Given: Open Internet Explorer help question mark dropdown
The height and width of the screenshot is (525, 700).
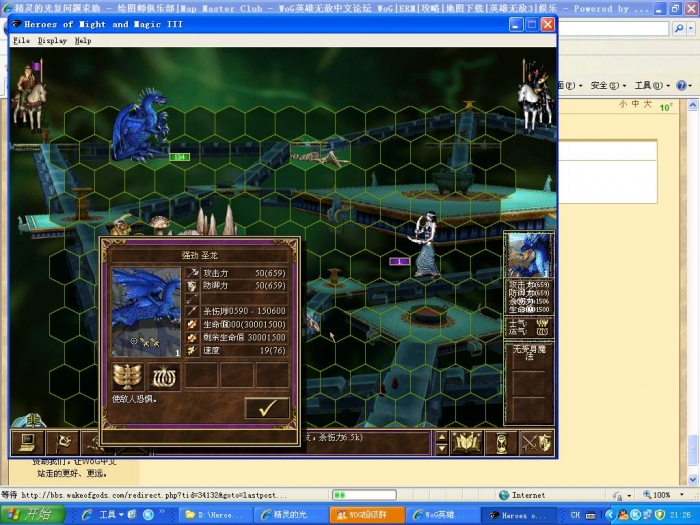Looking at the screenshot, I should (685, 85).
